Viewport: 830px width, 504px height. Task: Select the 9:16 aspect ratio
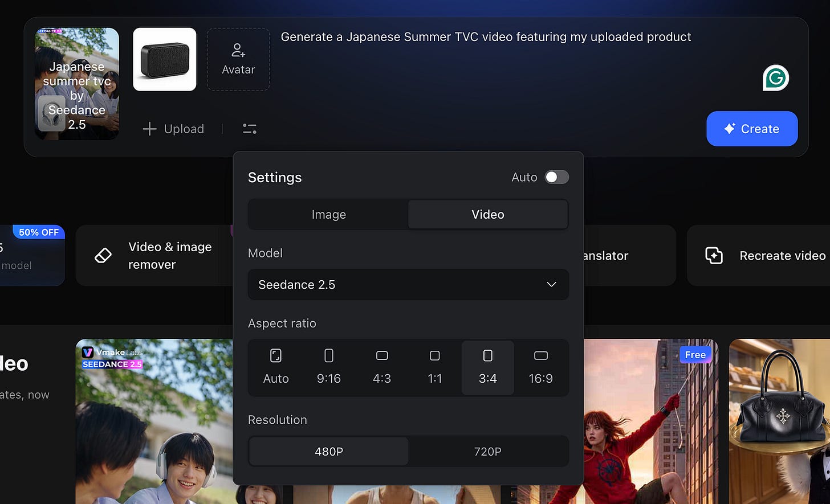click(x=329, y=367)
